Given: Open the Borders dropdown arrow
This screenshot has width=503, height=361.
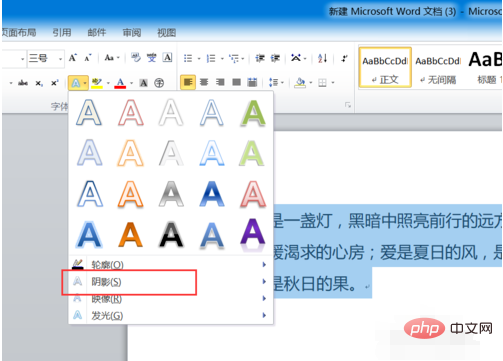Looking at the screenshot, I should coord(333,82).
